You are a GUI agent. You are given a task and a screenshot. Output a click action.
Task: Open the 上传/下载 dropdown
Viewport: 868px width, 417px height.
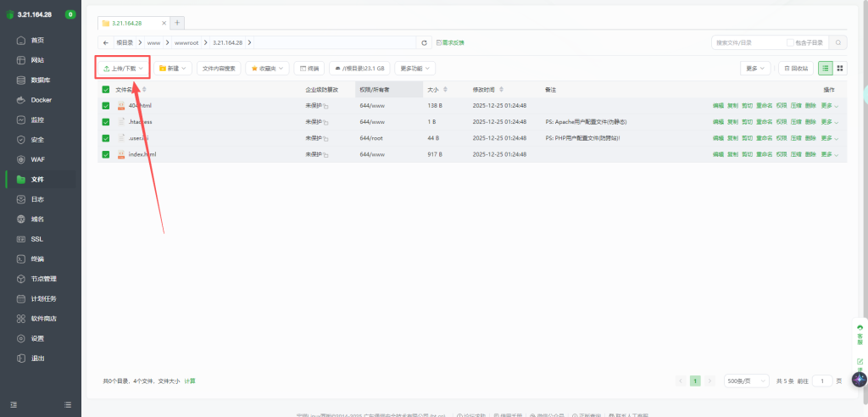tap(124, 68)
